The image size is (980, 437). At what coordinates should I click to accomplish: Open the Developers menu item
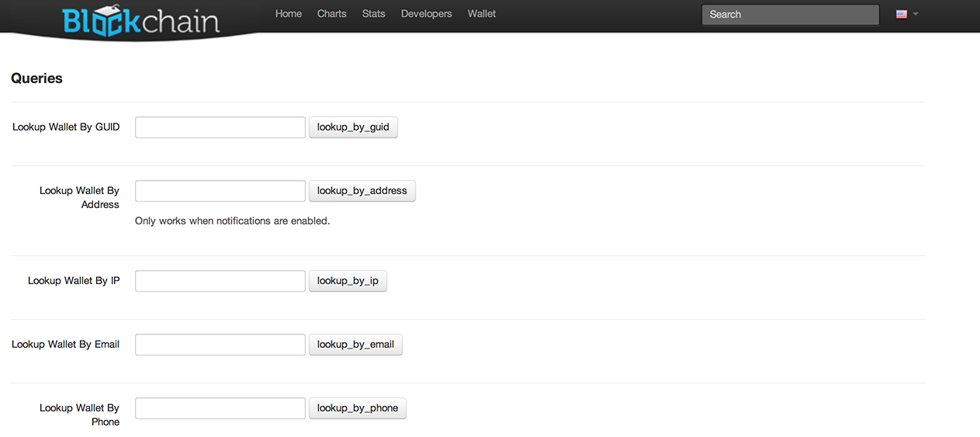(x=427, y=14)
